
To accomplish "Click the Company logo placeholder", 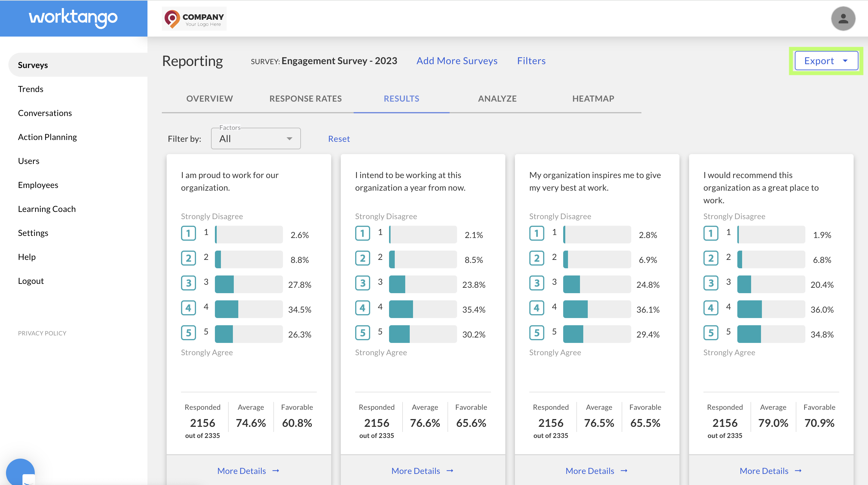I will pos(194,19).
